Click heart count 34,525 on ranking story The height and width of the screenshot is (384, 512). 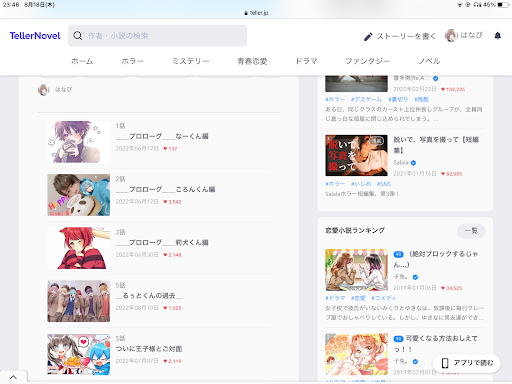tap(452, 288)
